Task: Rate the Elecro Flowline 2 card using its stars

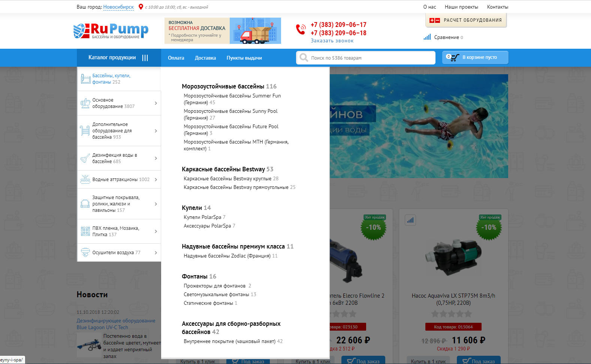Action: [343, 314]
